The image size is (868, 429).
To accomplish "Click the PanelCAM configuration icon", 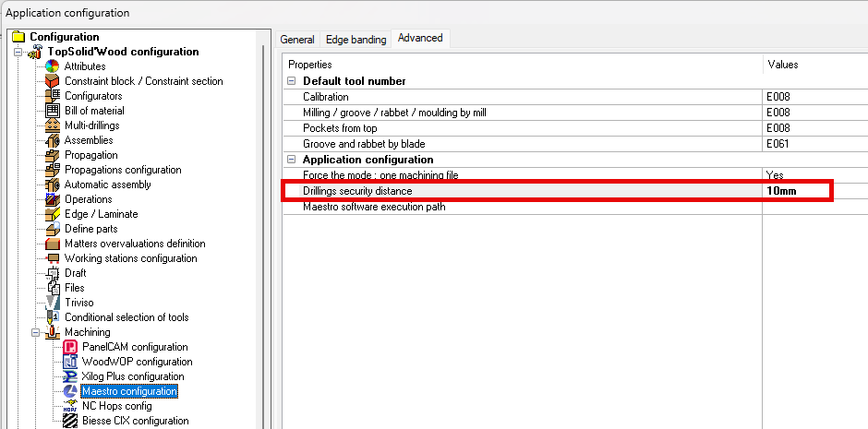I will 70,347.
